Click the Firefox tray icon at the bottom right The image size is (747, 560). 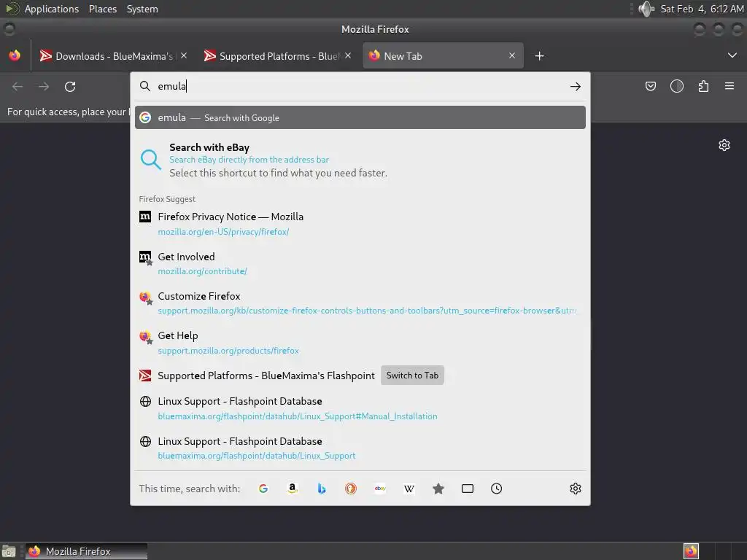[691, 551]
